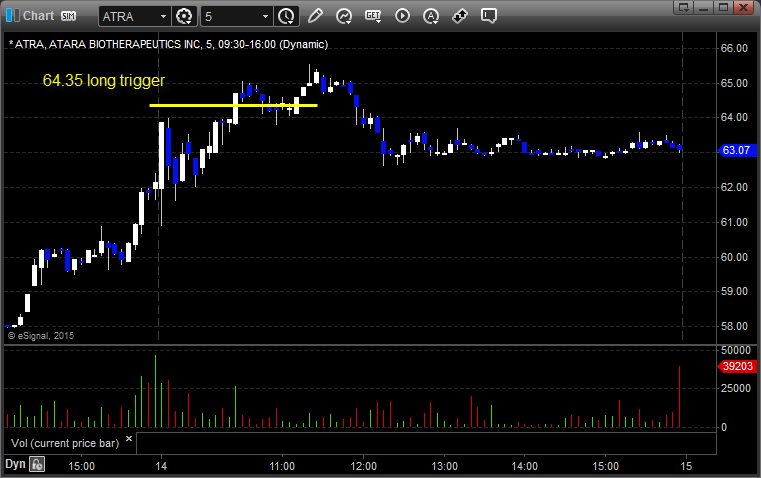Close the chart window
761x478 pixels.
(x=743, y=7)
